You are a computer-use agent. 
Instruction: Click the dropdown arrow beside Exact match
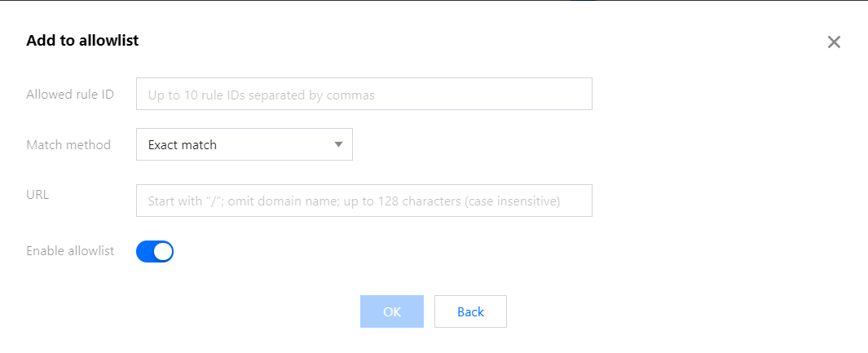pos(338,144)
